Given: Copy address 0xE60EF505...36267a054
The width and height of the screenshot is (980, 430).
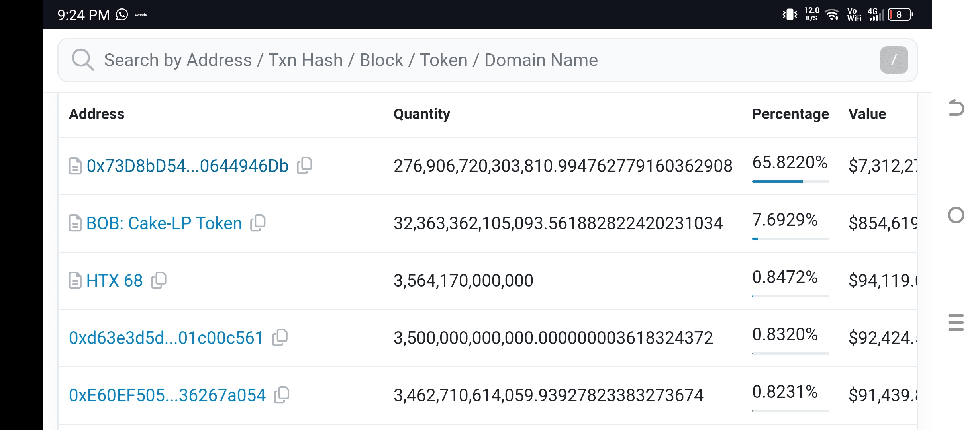Looking at the screenshot, I should [282, 395].
